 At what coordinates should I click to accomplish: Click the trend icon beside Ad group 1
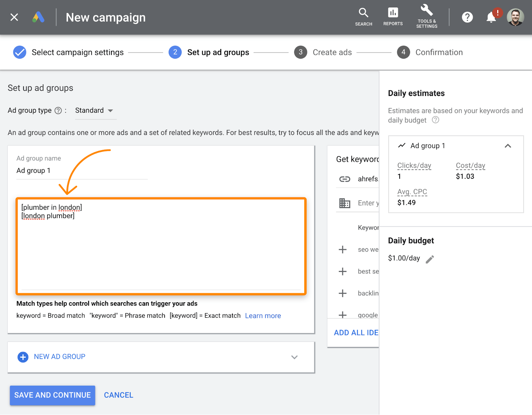point(402,146)
